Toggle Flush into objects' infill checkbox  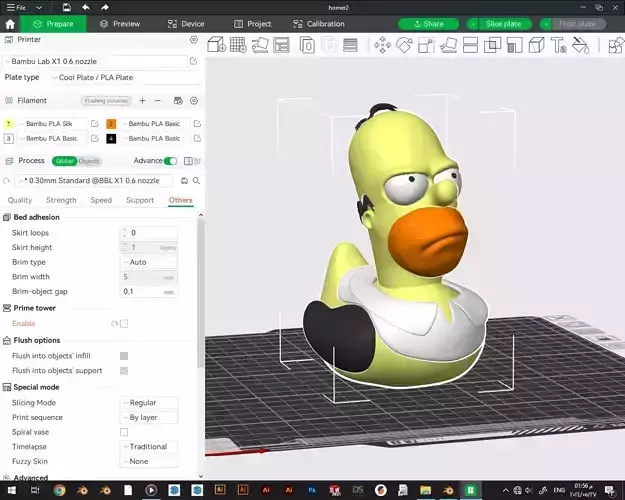point(124,356)
